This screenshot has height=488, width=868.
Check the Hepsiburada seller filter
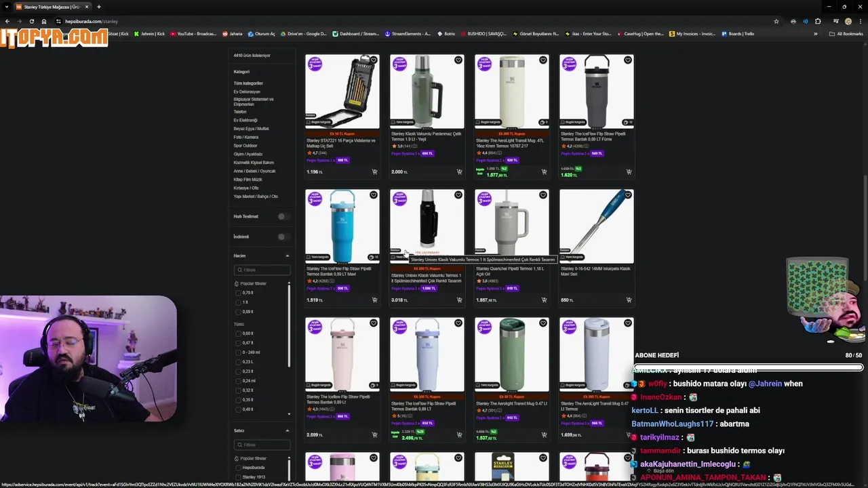click(x=238, y=468)
